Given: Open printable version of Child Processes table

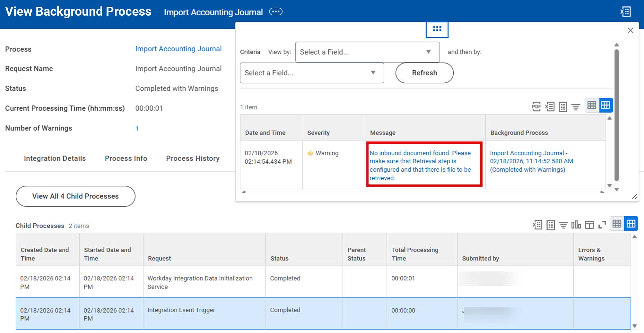Looking at the screenshot, I should click(x=550, y=225).
